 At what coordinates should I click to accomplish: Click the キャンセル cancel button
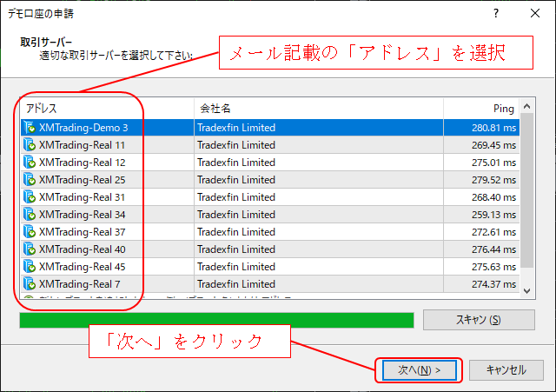506,370
